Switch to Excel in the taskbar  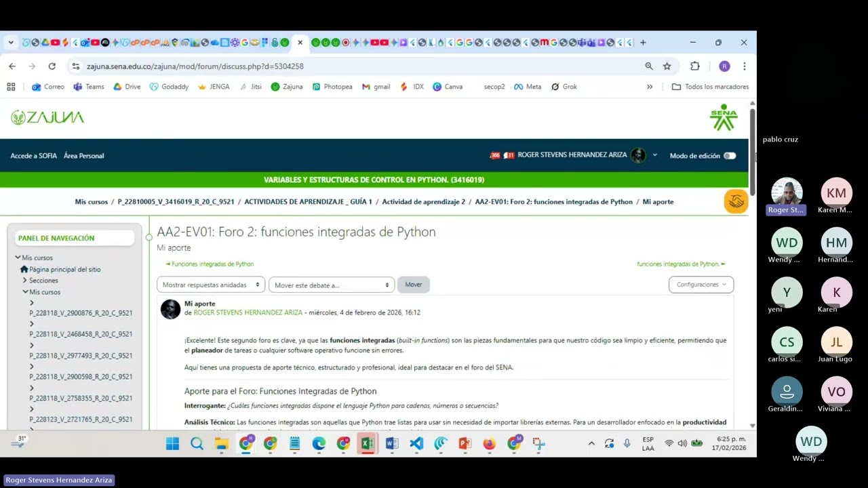[368, 444]
